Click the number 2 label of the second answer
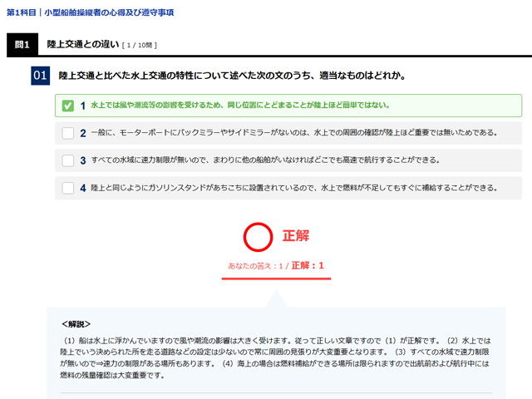 point(83,133)
